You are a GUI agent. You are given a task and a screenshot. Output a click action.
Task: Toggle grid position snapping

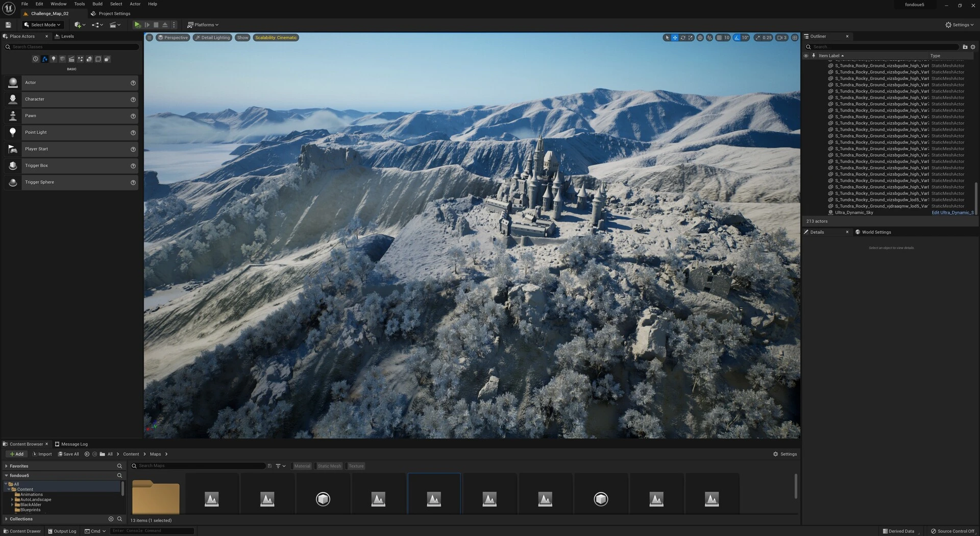click(719, 38)
